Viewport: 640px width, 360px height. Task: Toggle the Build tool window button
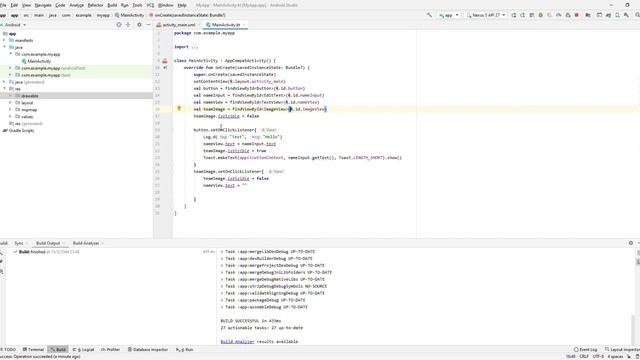58,350
